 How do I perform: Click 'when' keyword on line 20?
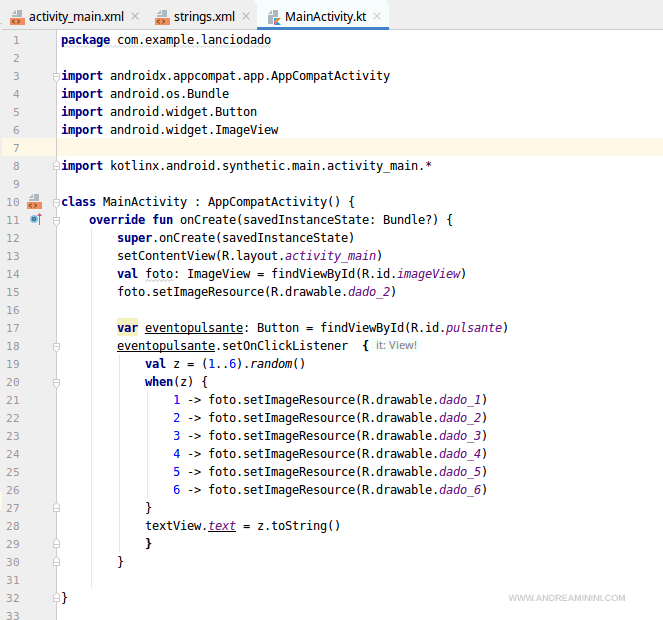(x=159, y=381)
